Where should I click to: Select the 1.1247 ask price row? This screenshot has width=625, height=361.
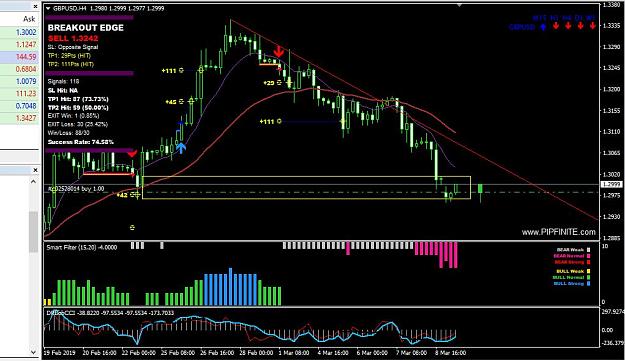[20, 45]
